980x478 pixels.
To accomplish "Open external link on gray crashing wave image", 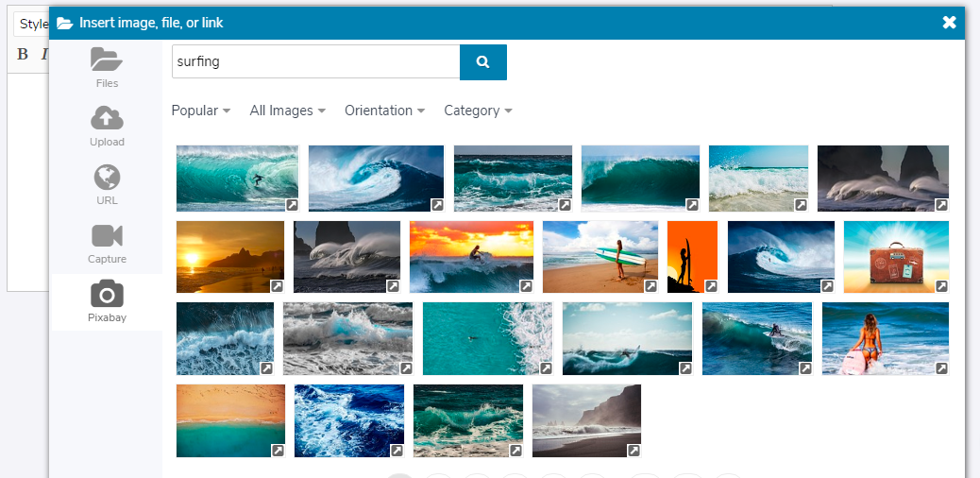I will pos(406,367).
